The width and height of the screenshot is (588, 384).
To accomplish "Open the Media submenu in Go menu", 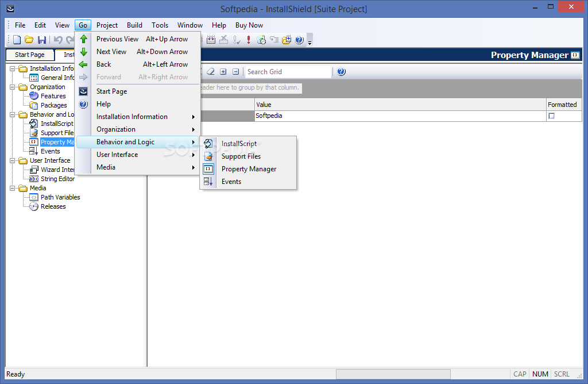I will tap(138, 167).
